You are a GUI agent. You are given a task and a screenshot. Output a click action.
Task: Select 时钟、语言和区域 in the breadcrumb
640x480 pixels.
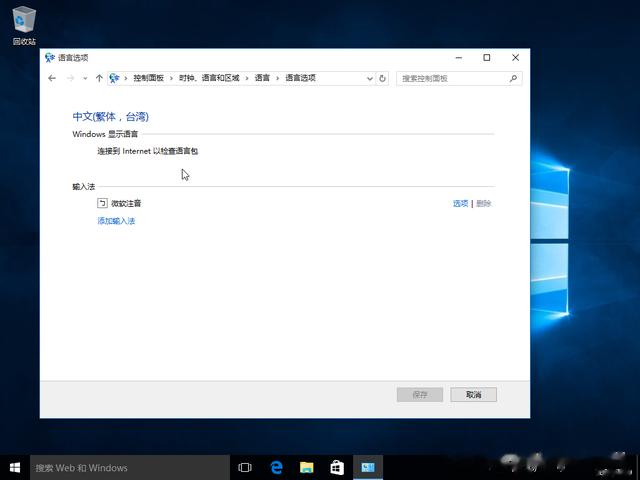[x=209, y=78]
